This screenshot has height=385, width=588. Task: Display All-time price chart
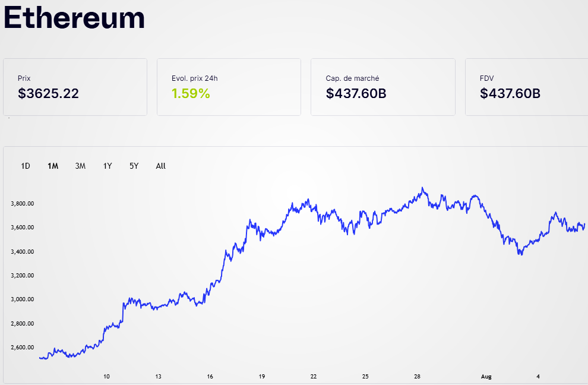coord(160,166)
